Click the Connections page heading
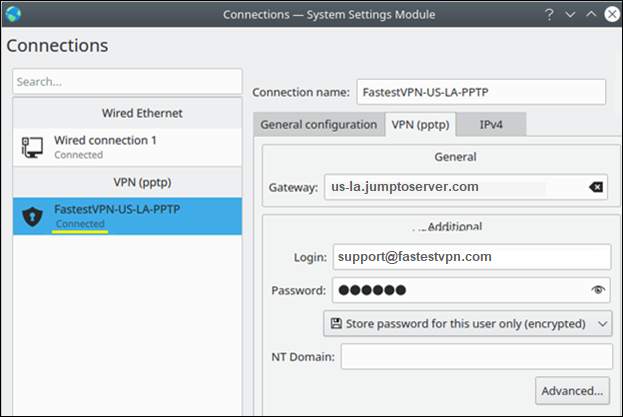The height and width of the screenshot is (417, 623). click(57, 46)
